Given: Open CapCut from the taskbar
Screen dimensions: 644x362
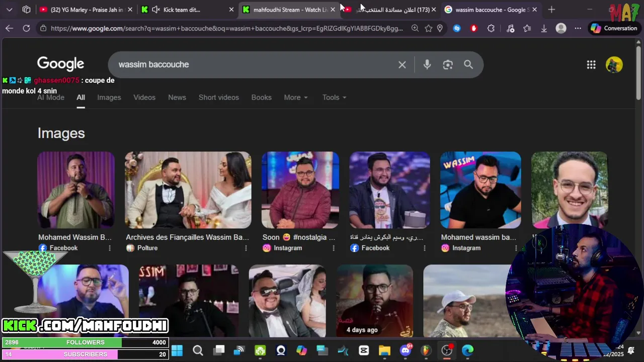Looking at the screenshot, I should pyautogui.click(x=364, y=350).
